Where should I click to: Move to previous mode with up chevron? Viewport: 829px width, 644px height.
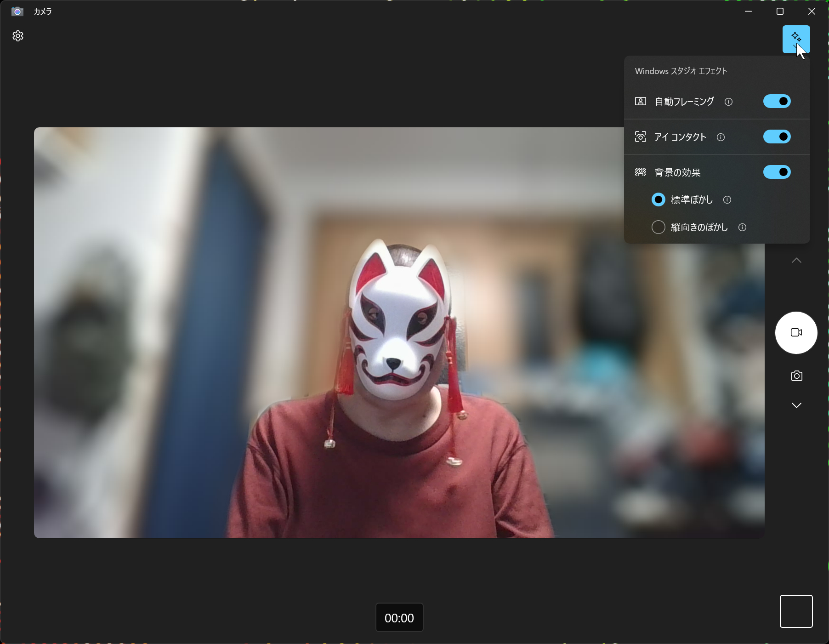coord(796,260)
